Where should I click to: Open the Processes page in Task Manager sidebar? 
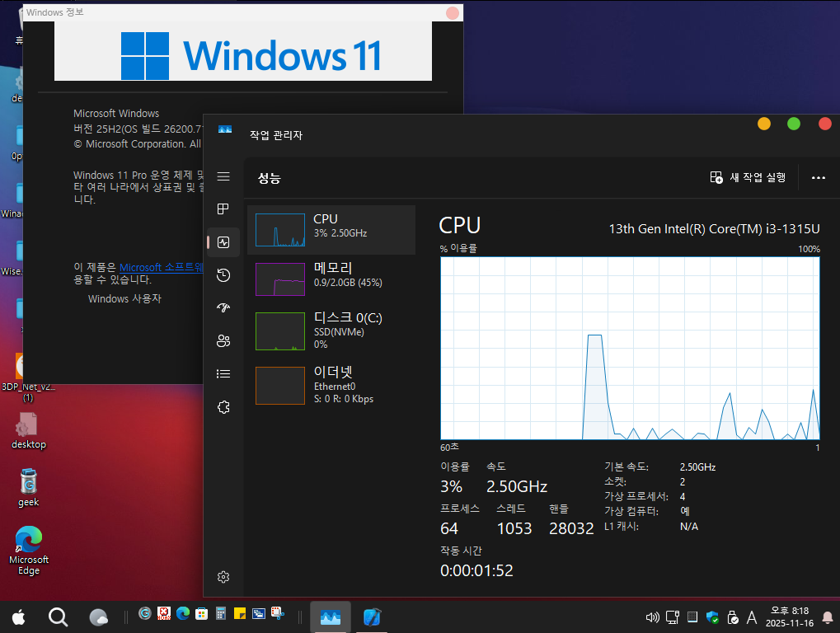(223, 209)
